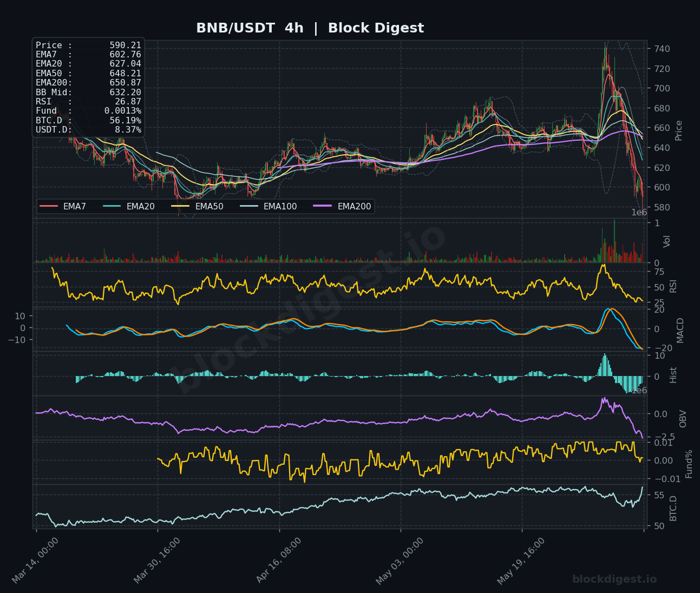Viewport: 700px width, 593px height.
Task: Click the 580 price axis tick
Action: pos(662,208)
